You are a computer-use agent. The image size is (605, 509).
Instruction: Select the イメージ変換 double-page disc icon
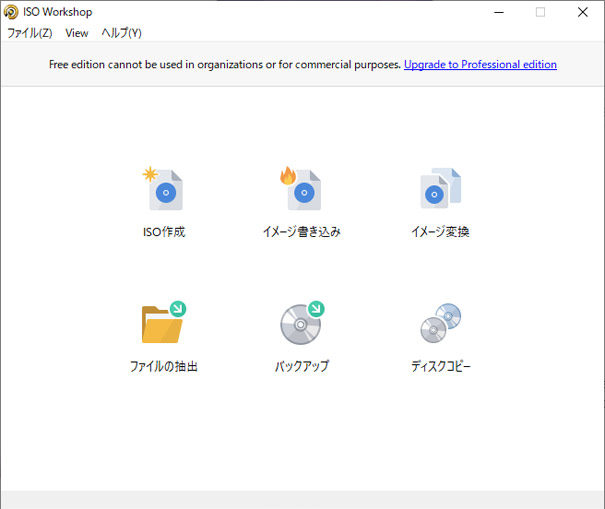click(x=440, y=189)
